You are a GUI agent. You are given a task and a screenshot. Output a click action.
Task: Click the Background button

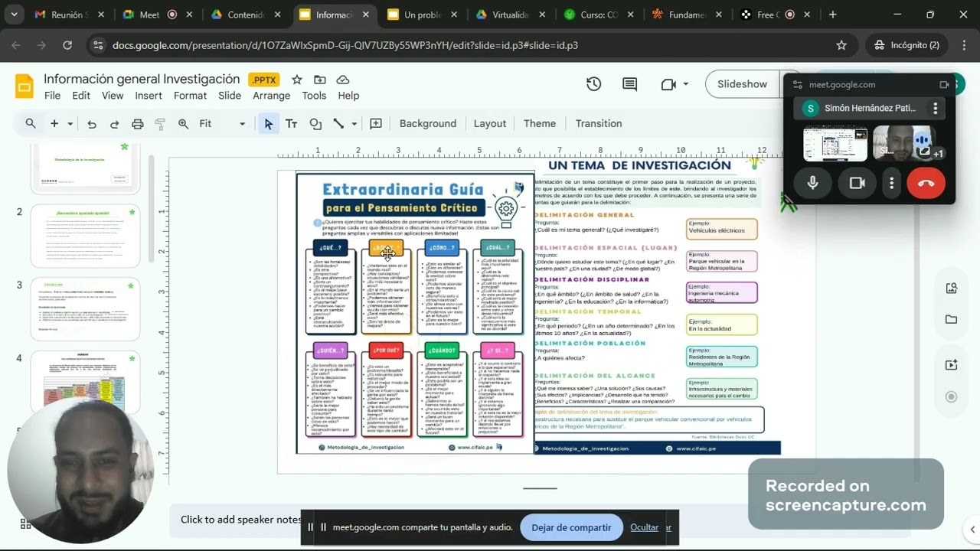click(428, 124)
